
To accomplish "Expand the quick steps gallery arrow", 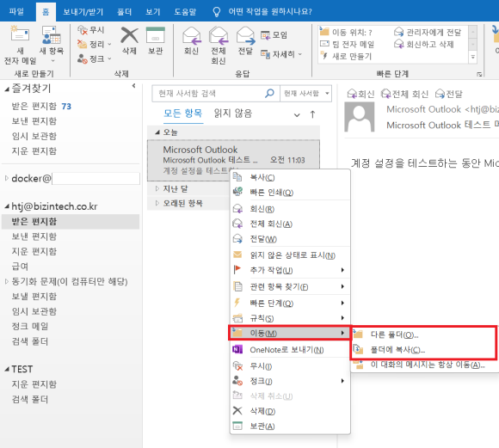I will [x=473, y=58].
